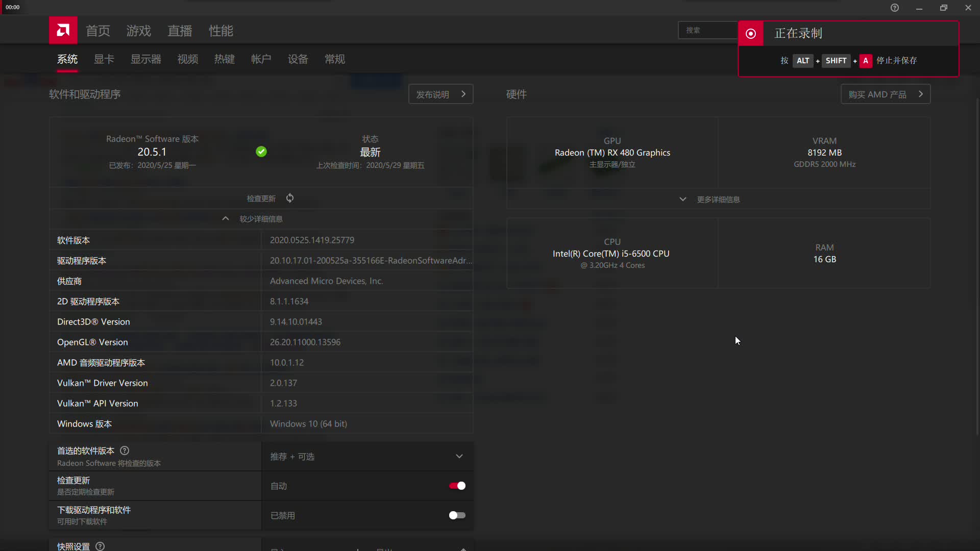Click the AMD Radeon logo
The image size is (980, 551).
62,30
